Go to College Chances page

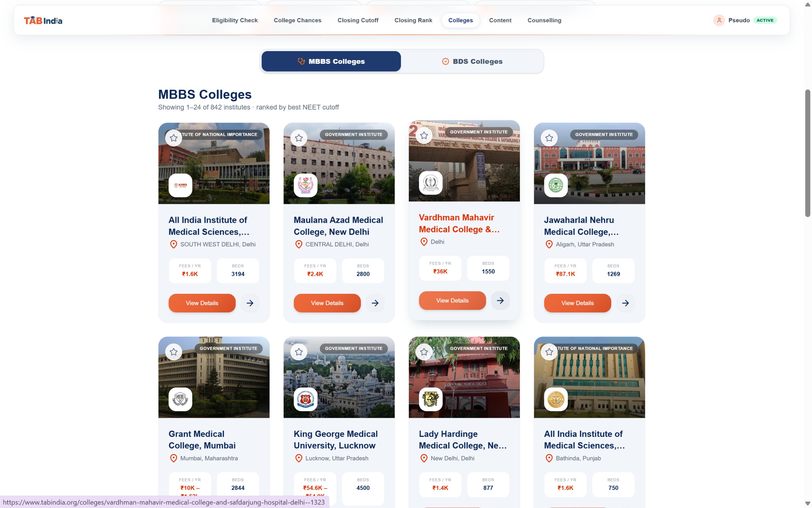pyautogui.click(x=297, y=20)
